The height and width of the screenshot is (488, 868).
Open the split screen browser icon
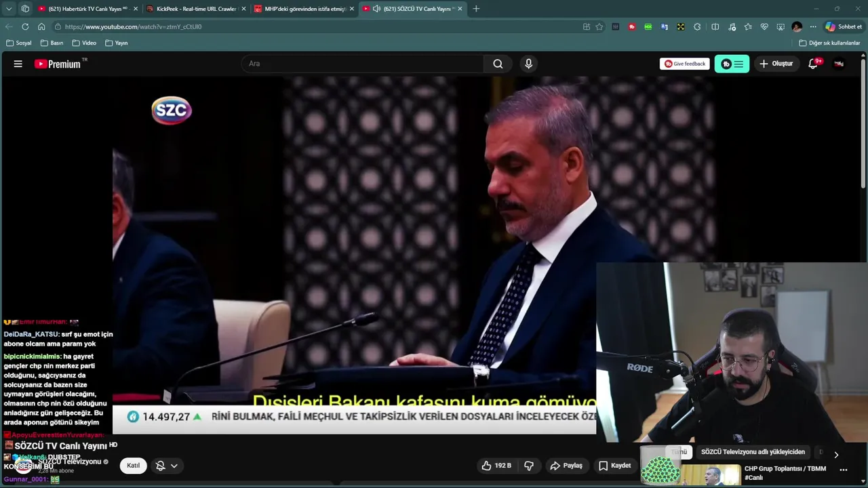pyautogui.click(x=715, y=26)
